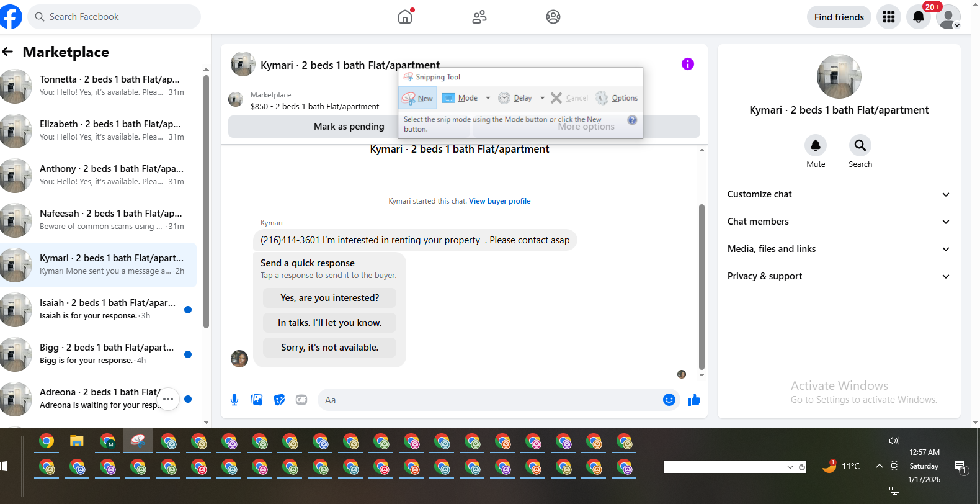Screen dimensions: 980x504
Task: Open Tonnetta's apartment conversation
Action: [98, 86]
